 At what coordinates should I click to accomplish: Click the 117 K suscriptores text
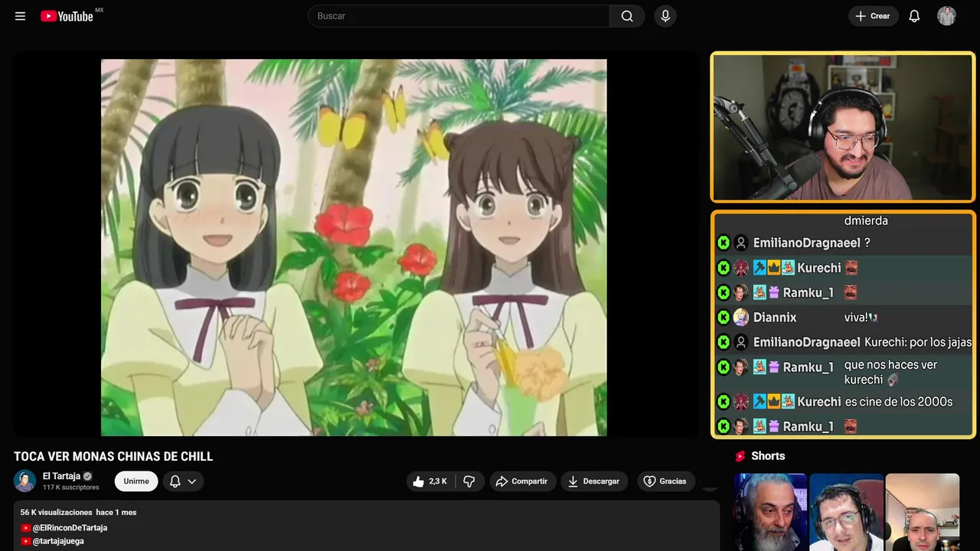coord(70,487)
